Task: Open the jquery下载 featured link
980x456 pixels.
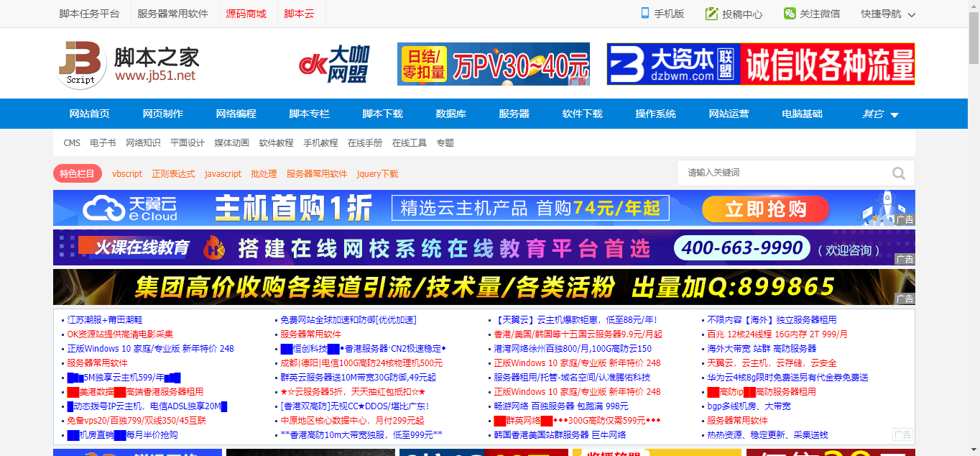Action: [377, 174]
